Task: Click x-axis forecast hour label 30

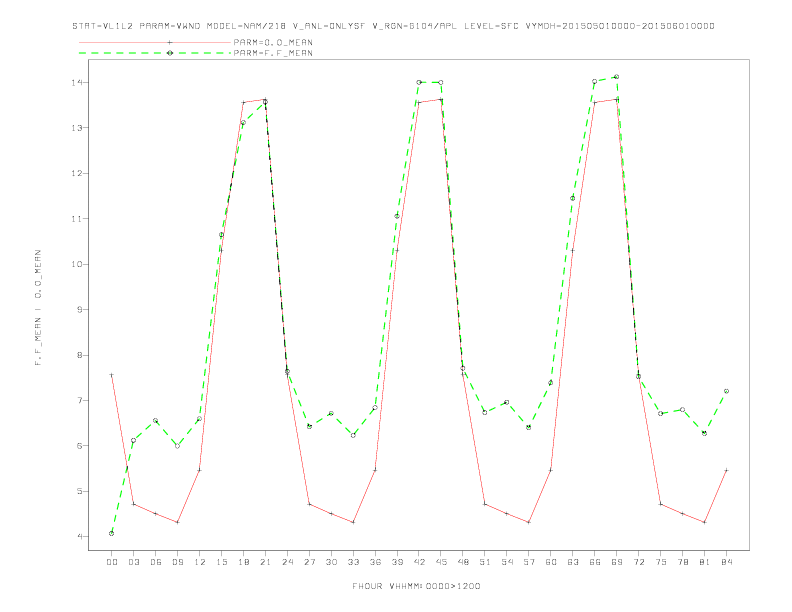Action: click(331, 562)
